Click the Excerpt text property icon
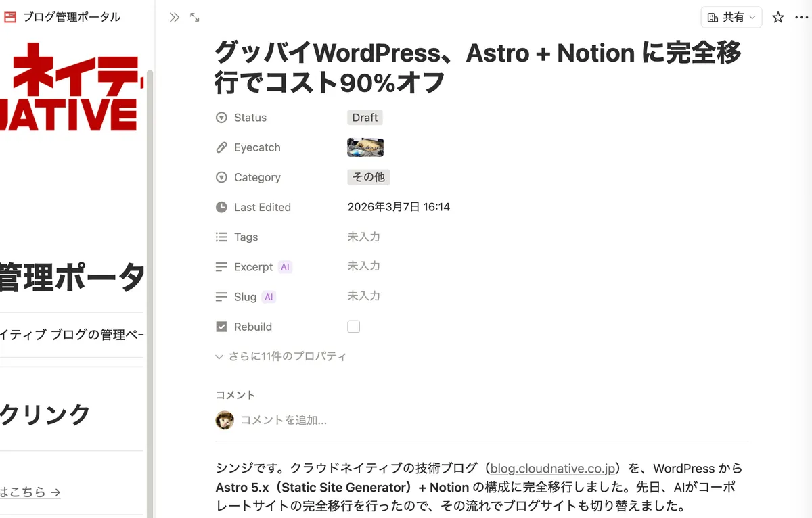This screenshot has height=518, width=812. (x=221, y=267)
